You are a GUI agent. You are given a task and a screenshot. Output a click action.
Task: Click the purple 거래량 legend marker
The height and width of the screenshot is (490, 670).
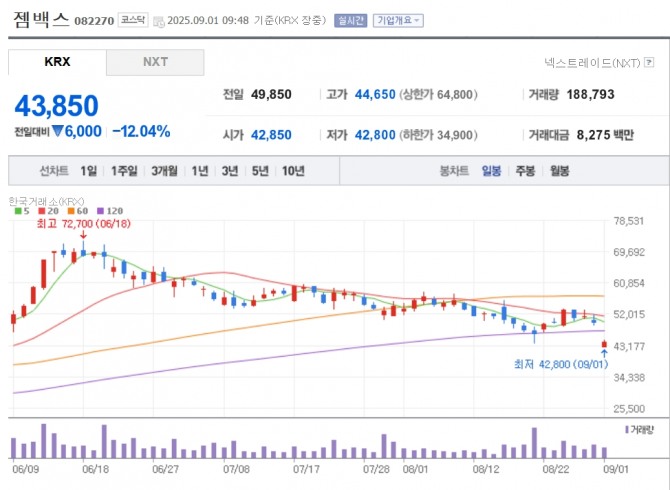point(626,429)
